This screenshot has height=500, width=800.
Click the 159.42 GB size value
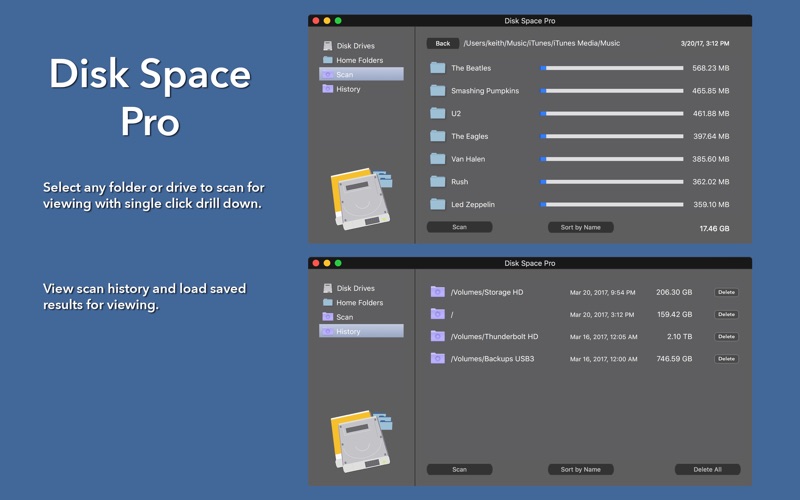coord(674,314)
